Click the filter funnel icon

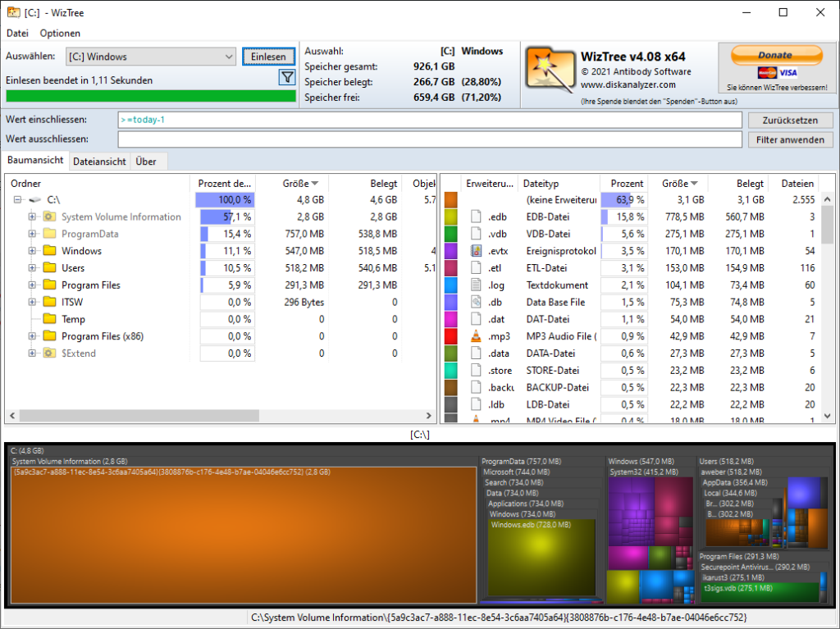pos(287,77)
